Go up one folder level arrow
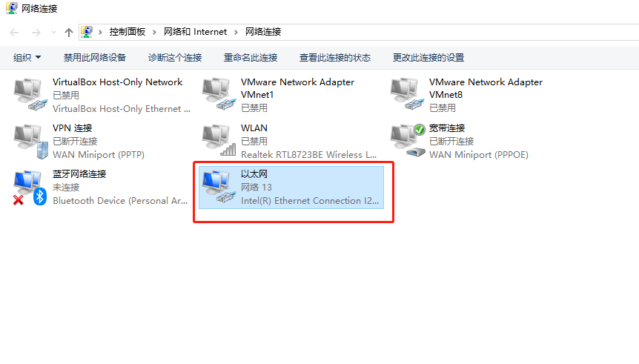The image size is (639, 364). 69,32
